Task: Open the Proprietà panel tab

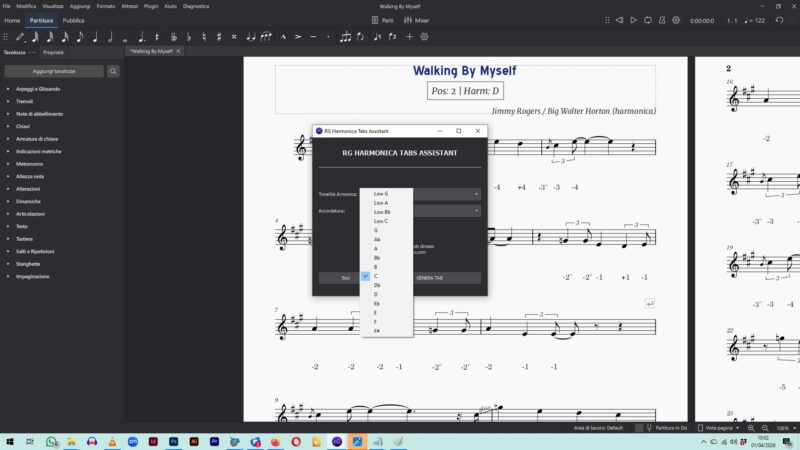Action: pos(53,52)
